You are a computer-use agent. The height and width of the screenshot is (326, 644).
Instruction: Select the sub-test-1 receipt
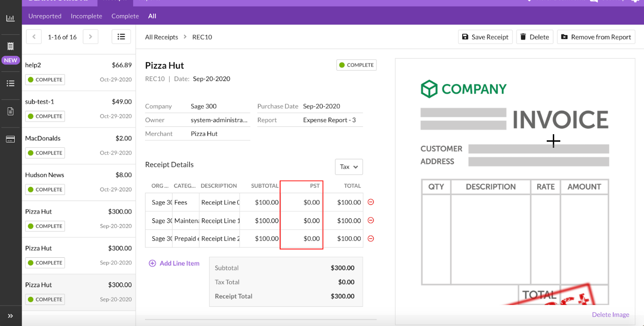point(79,109)
